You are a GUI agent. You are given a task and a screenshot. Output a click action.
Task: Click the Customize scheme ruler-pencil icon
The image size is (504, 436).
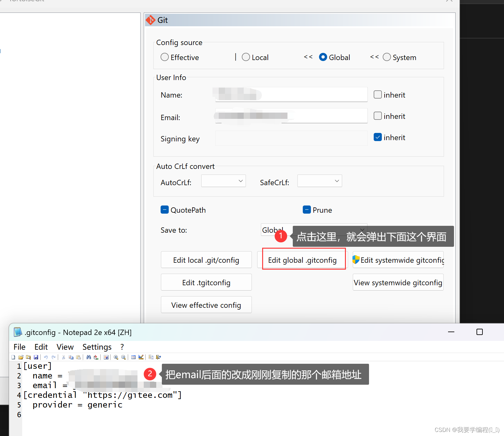[141, 357]
